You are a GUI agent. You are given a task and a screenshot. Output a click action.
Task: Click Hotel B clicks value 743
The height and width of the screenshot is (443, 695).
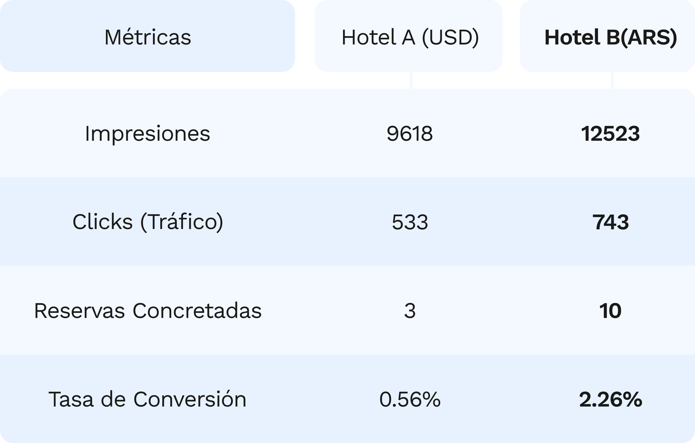point(610,221)
